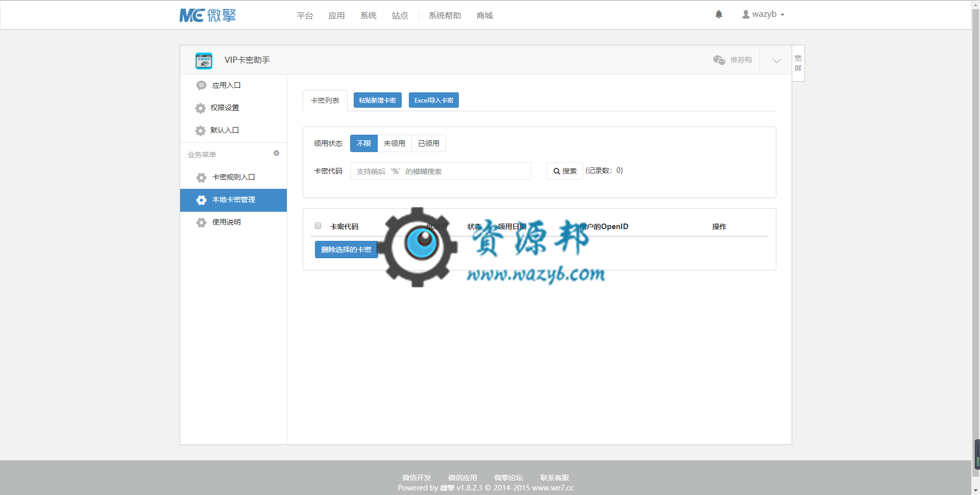980x495 pixels.
Task: Click the 权限设置 gear icon
Action: [x=201, y=108]
